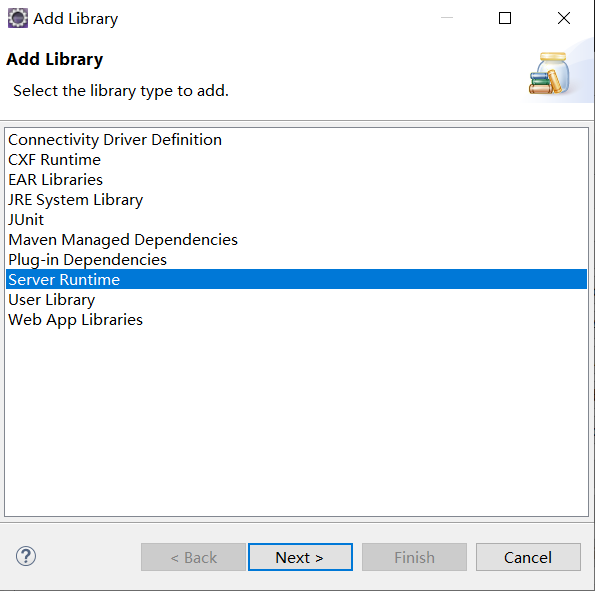Click the disabled Finish button
Viewport: 595px width, 591px height.
(x=414, y=557)
